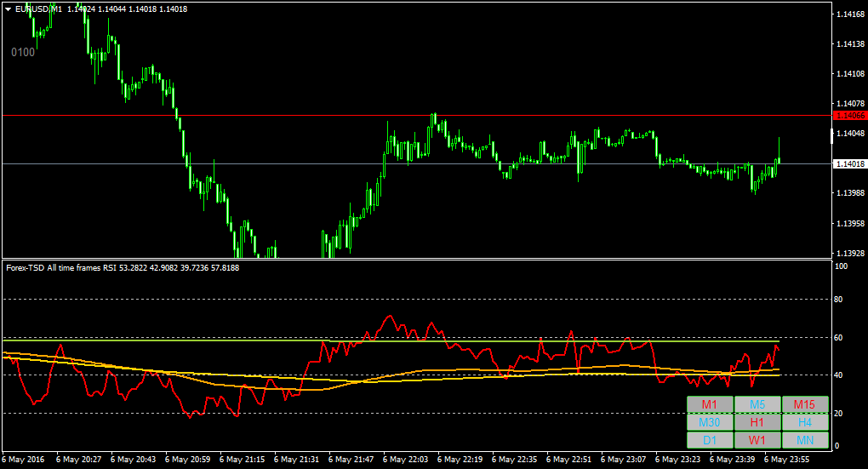Click the 6 May 21:15 time axis label
868x469 pixels.
[242, 460]
